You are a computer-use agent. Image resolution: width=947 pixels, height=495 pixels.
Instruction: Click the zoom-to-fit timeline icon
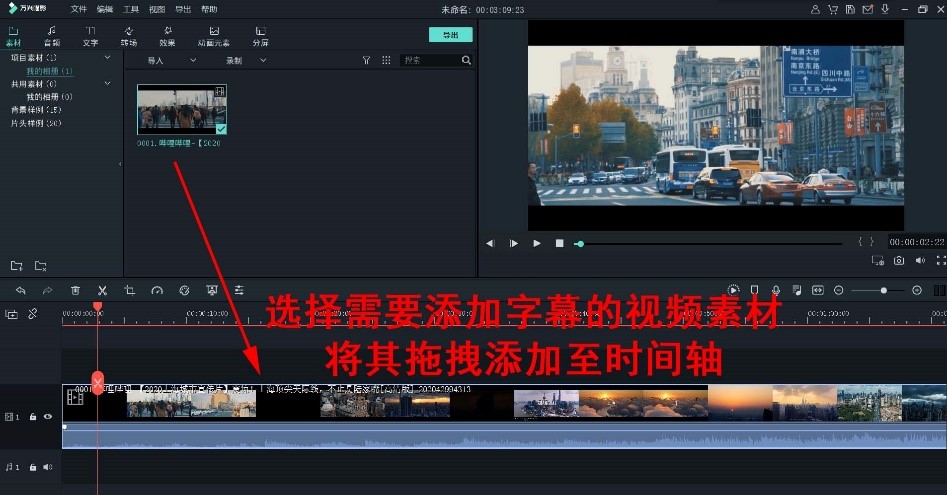pos(818,290)
